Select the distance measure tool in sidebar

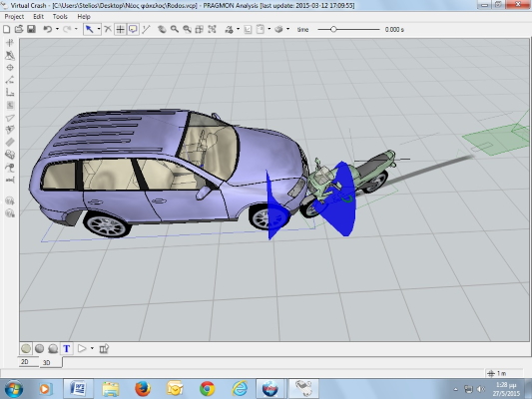10,180
